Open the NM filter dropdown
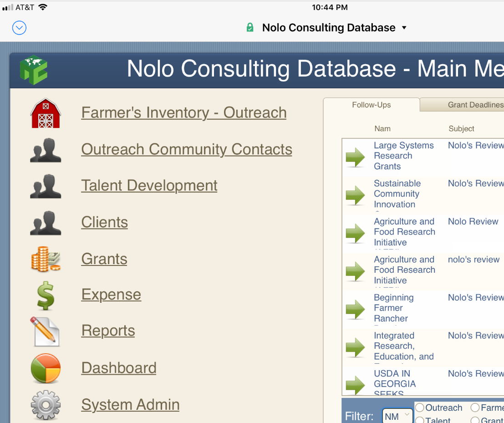The image size is (504, 423). 397,416
